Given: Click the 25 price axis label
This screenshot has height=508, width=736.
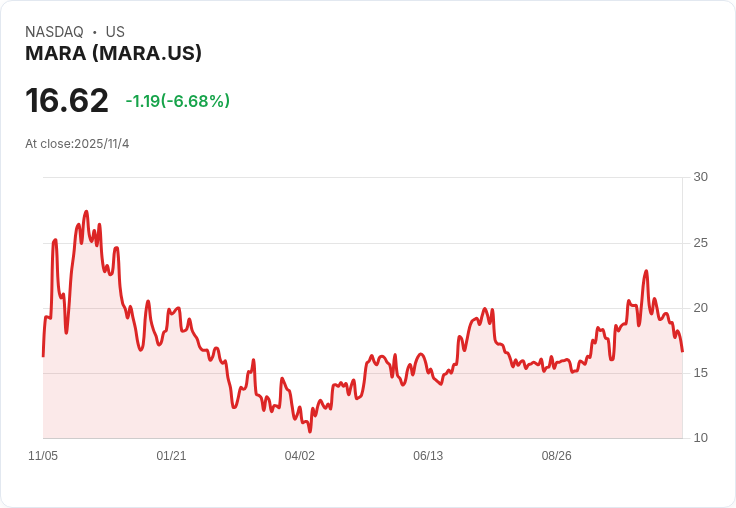Looking at the screenshot, I should coord(700,243).
